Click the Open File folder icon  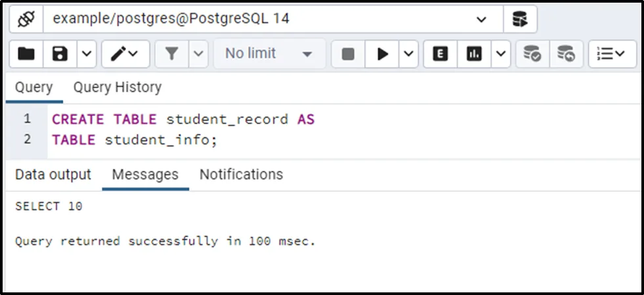click(26, 54)
